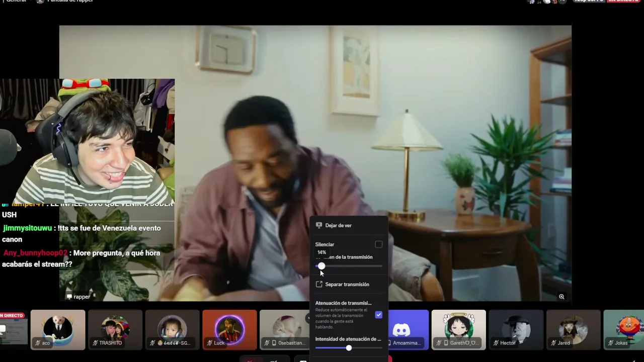Click the muted mic icon on aco
Image resolution: width=644 pixels, height=362 pixels.
38,343
